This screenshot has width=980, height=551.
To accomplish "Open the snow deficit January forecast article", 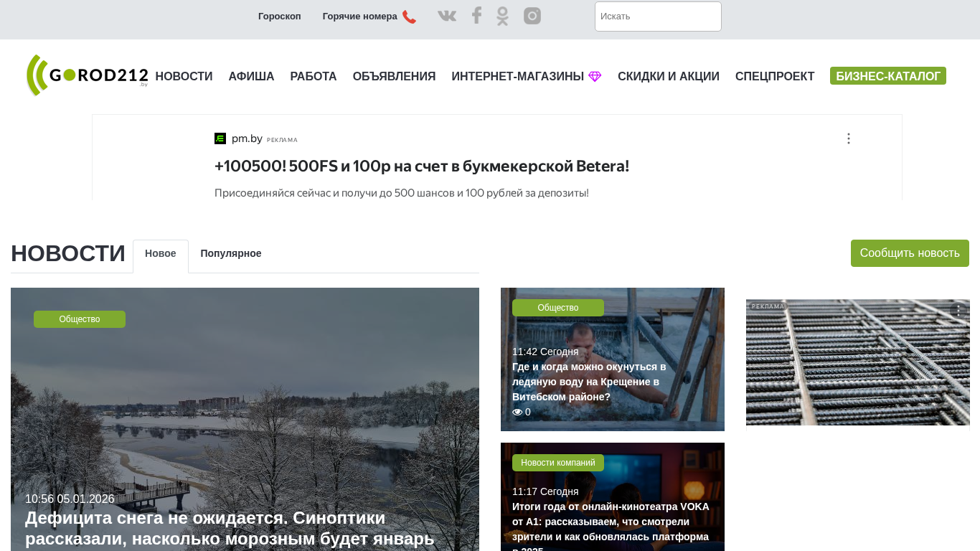I will [230, 528].
